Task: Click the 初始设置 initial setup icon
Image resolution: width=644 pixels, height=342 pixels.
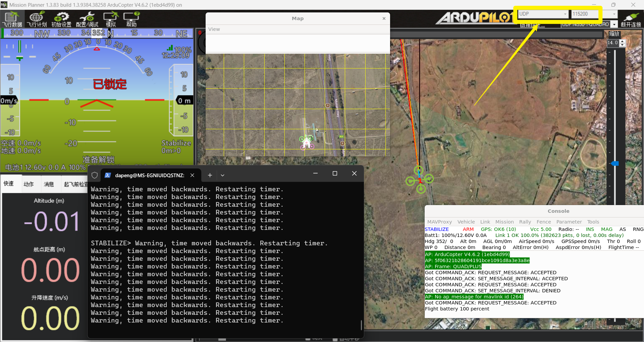Action: 61,19
